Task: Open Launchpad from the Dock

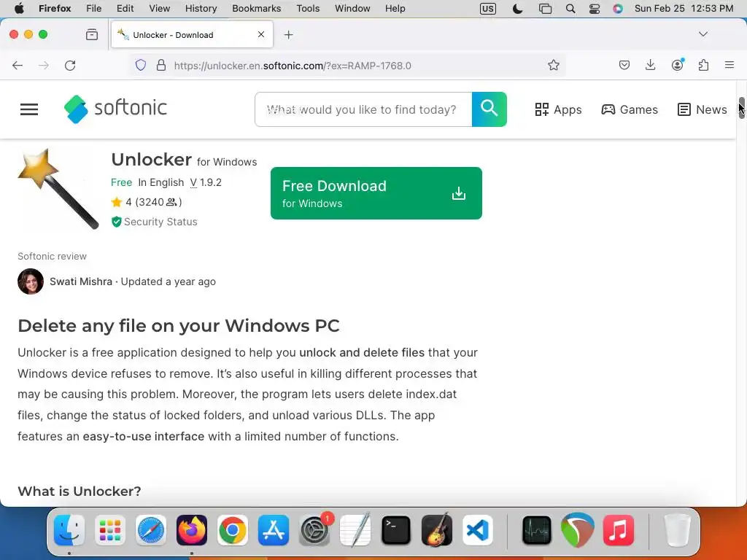Action: click(x=110, y=530)
